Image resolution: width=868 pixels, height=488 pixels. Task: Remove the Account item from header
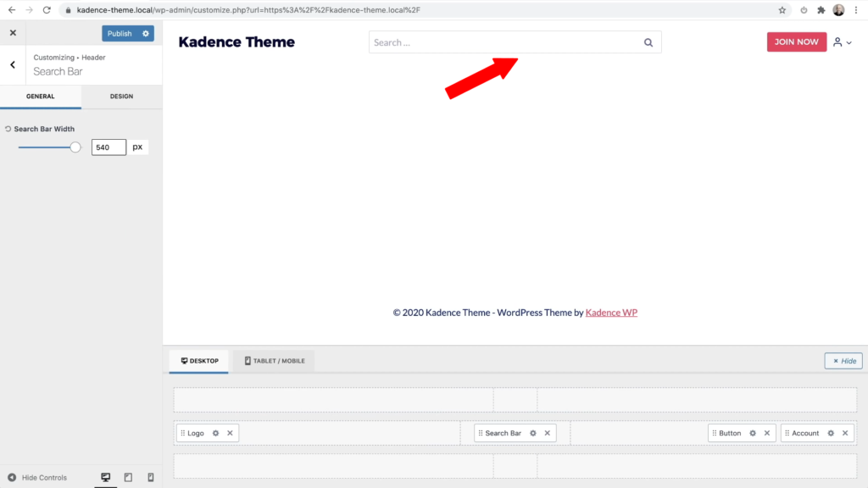[845, 433]
